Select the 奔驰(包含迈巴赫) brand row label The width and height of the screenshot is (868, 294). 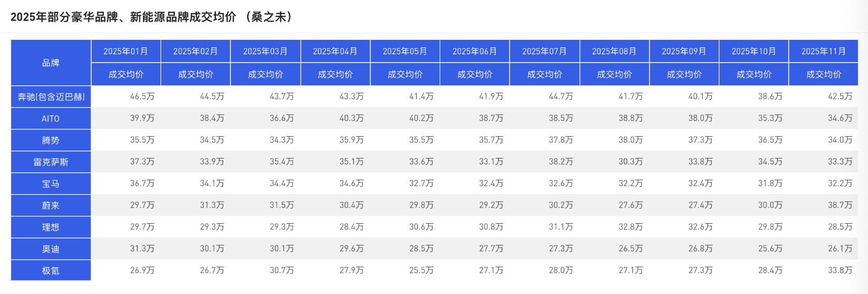click(51, 97)
